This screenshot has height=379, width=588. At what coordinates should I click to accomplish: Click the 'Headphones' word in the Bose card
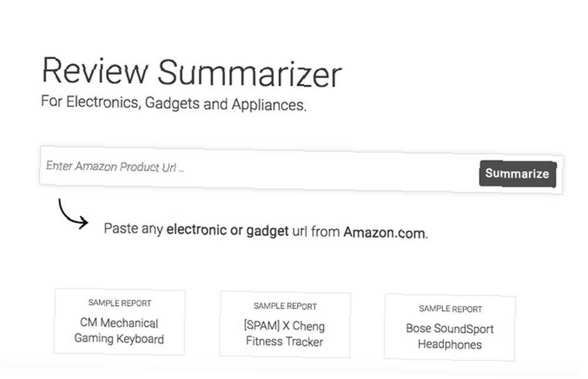click(x=450, y=344)
